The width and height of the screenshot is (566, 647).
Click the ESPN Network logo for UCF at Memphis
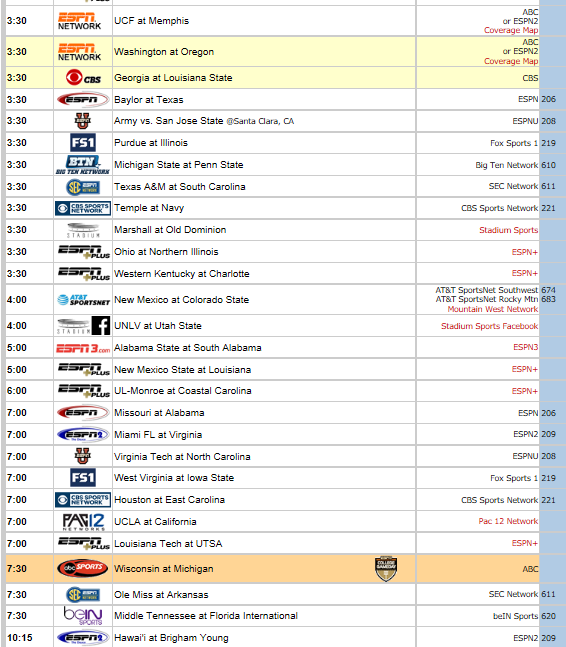[79, 21]
